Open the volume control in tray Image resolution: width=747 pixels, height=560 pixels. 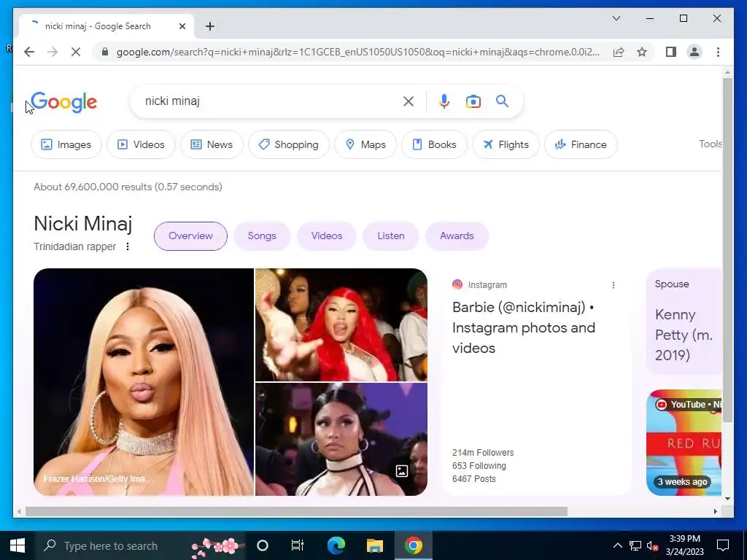coord(652,545)
